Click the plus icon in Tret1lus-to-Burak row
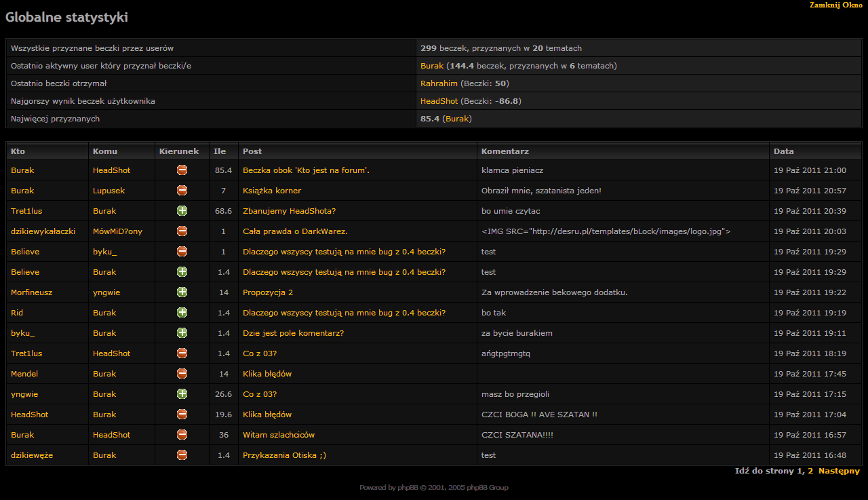 click(182, 211)
